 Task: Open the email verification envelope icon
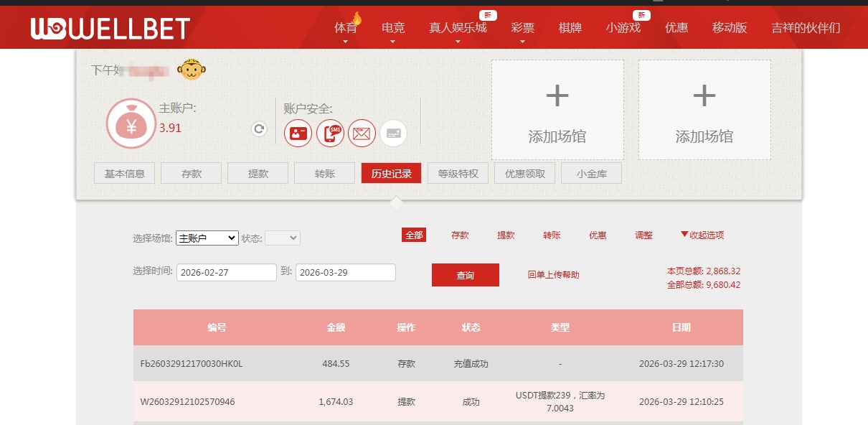point(362,133)
